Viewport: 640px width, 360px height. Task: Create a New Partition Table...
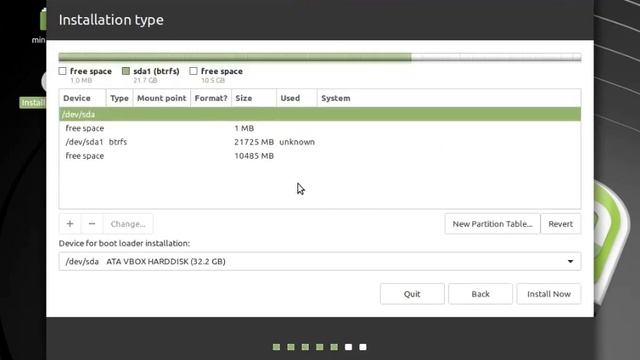click(x=492, y=224)
